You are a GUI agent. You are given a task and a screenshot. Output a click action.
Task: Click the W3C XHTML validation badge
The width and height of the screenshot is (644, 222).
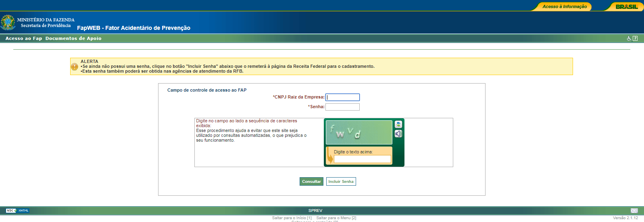coord(17,211)
